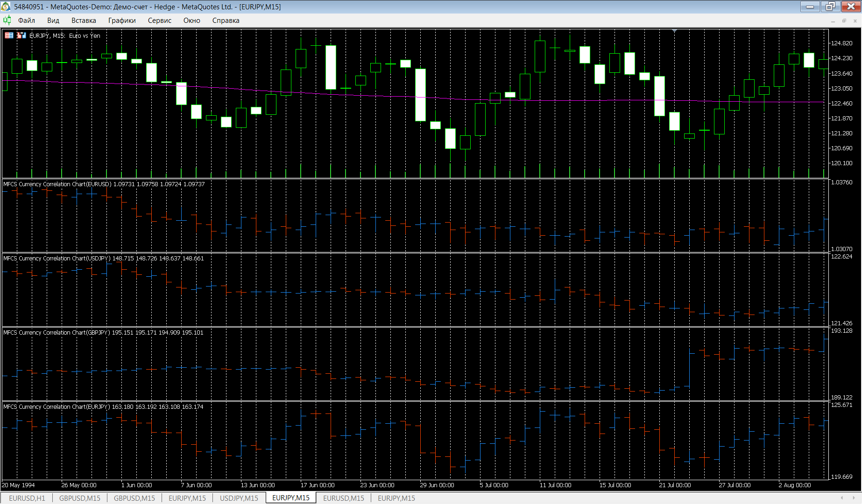Click the '20 May 1994' date label
Viewport: 862px width, 504px height.
point(18,485)
